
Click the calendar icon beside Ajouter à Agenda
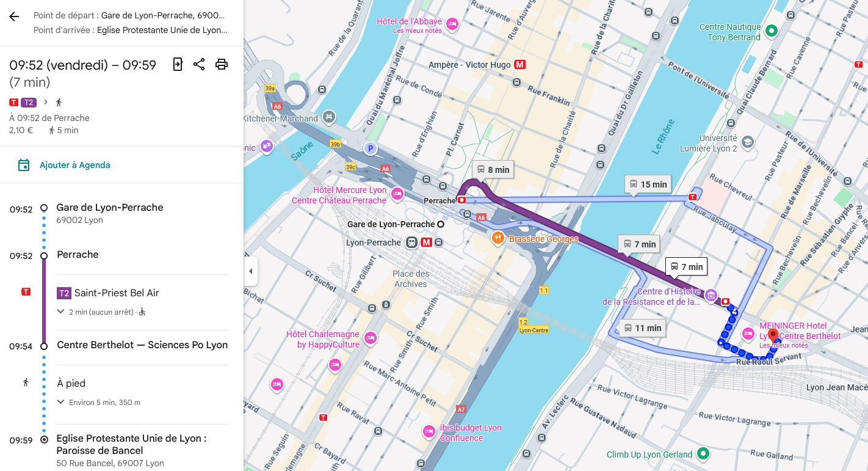pos(24,165)
